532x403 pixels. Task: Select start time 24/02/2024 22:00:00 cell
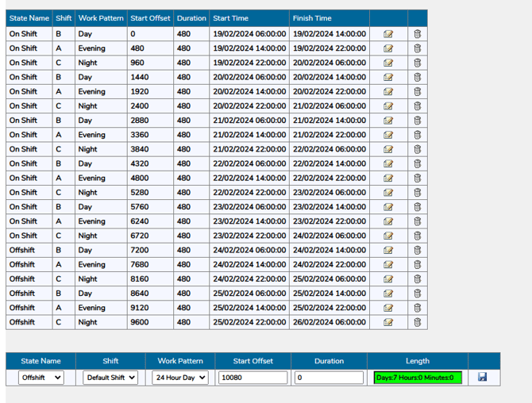pos(249,279)
